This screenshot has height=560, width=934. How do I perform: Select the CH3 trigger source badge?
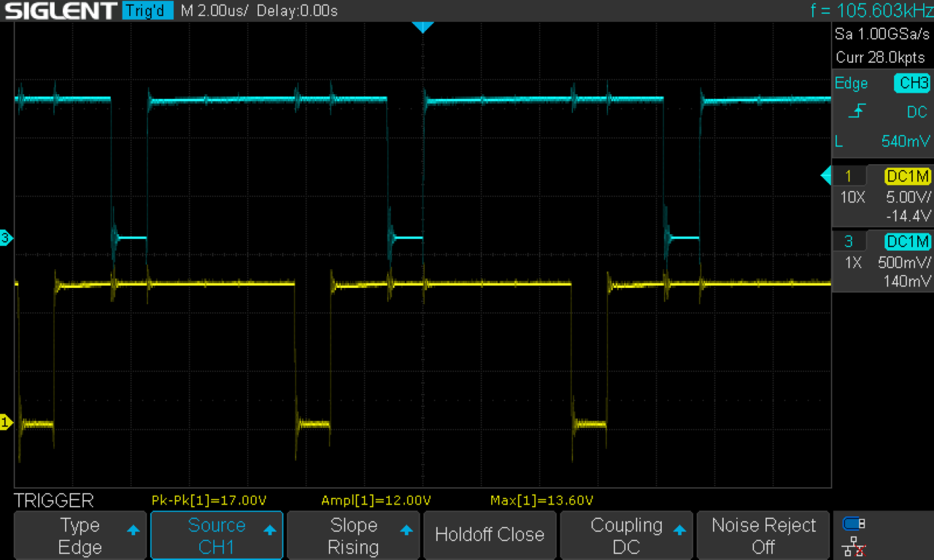(912, 83)
